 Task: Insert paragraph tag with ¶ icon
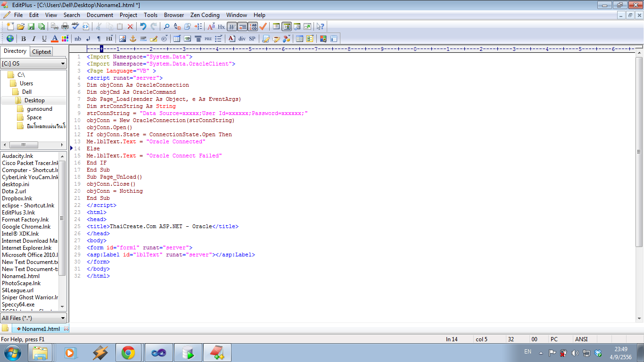click(x=99, y=39)
